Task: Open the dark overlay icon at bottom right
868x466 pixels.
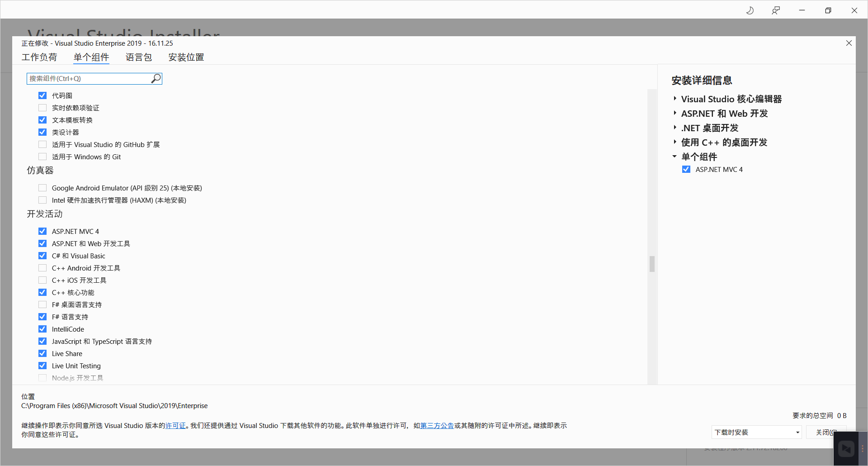Action: (846, 449)
